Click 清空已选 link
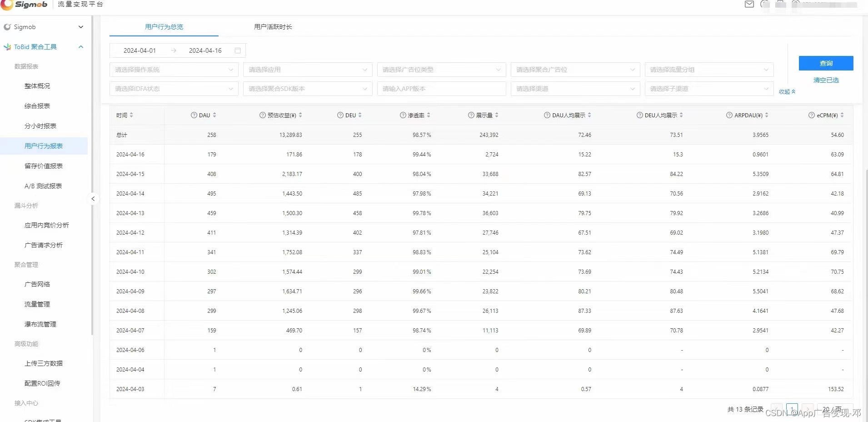This screenshot has height=422, width=868. 826,80
